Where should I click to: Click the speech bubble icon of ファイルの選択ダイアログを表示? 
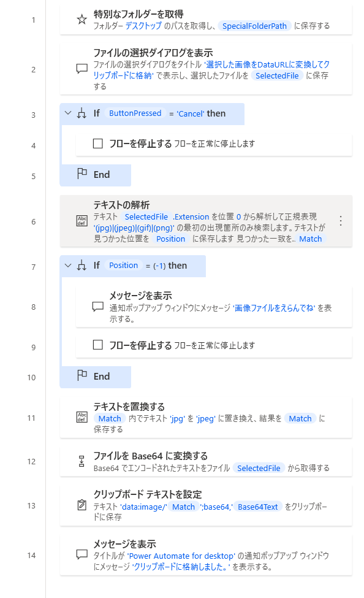(82, 69)
